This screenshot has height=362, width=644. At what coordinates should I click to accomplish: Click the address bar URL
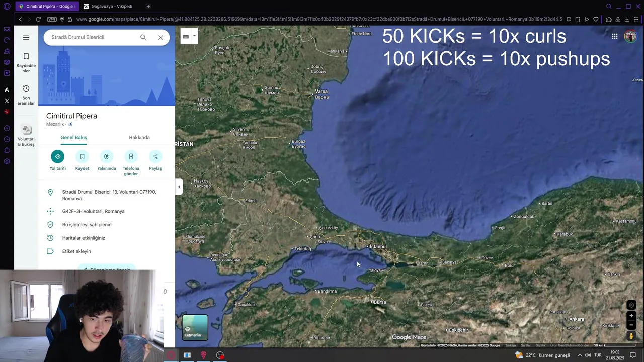pos(319,19)
